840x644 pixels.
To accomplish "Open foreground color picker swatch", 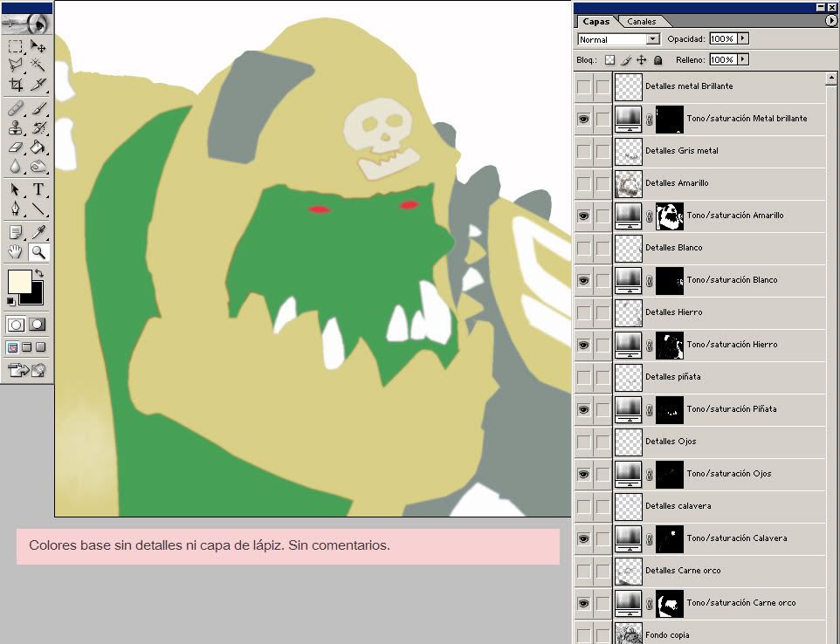I will (19, 282).
